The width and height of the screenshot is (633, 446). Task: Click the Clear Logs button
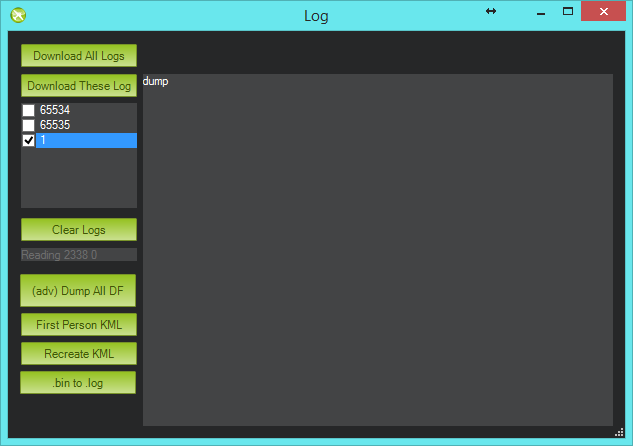click(79, 230)
